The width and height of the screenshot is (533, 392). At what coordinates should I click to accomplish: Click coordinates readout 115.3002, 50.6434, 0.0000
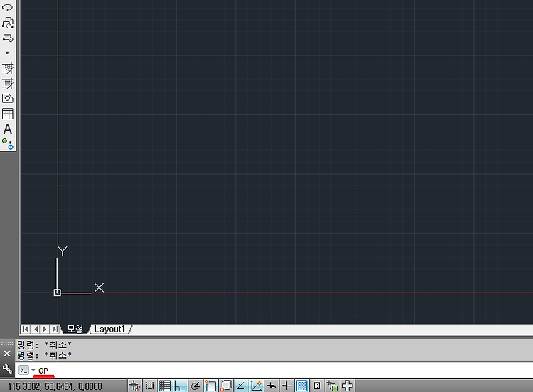point(55,386)
